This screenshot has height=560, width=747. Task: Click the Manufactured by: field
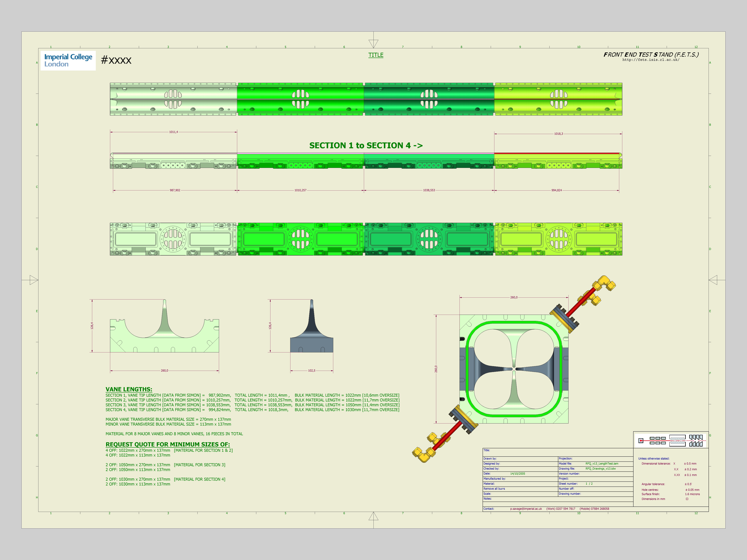click(520, 479)
